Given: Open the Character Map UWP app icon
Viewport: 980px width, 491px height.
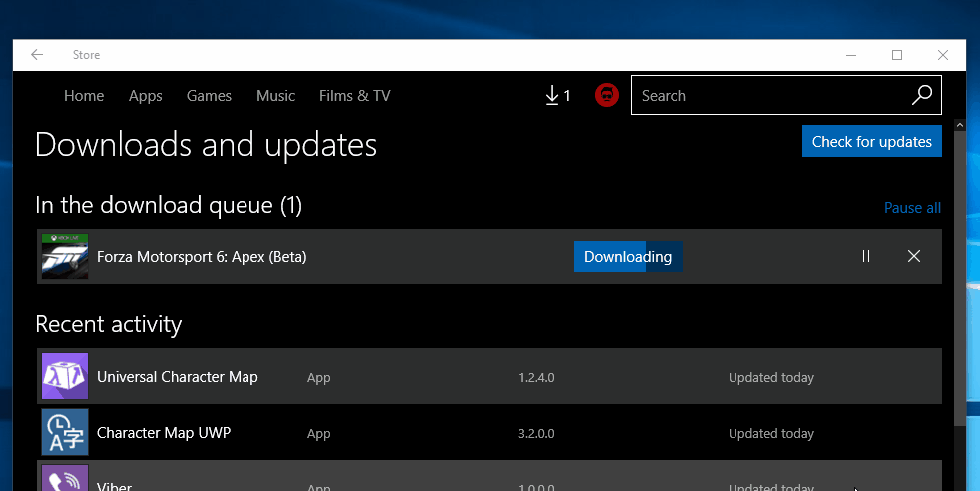Looking at the screenshot, I should coord(65,432).
